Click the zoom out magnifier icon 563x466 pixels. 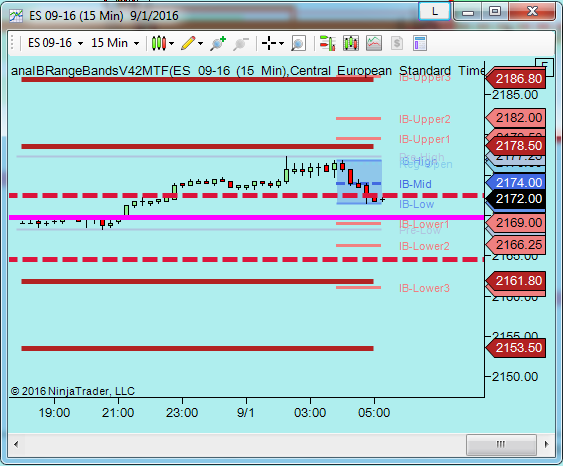pos(241,43)
